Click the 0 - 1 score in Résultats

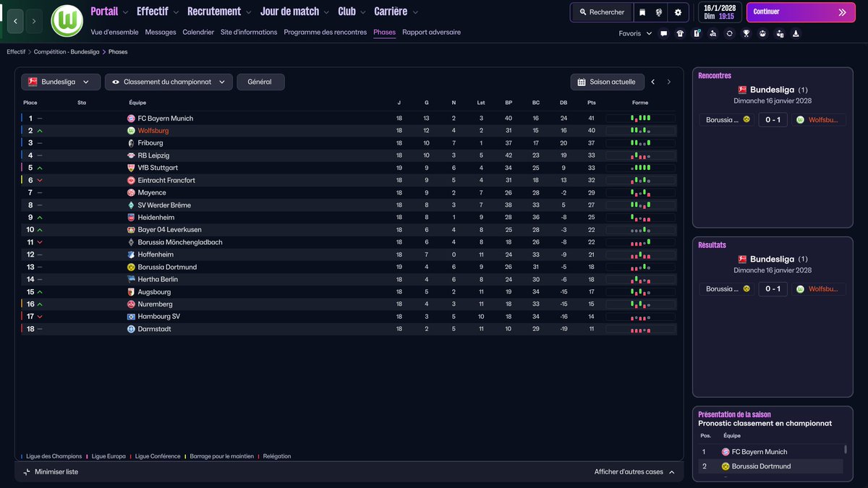[x=773, y=289]
